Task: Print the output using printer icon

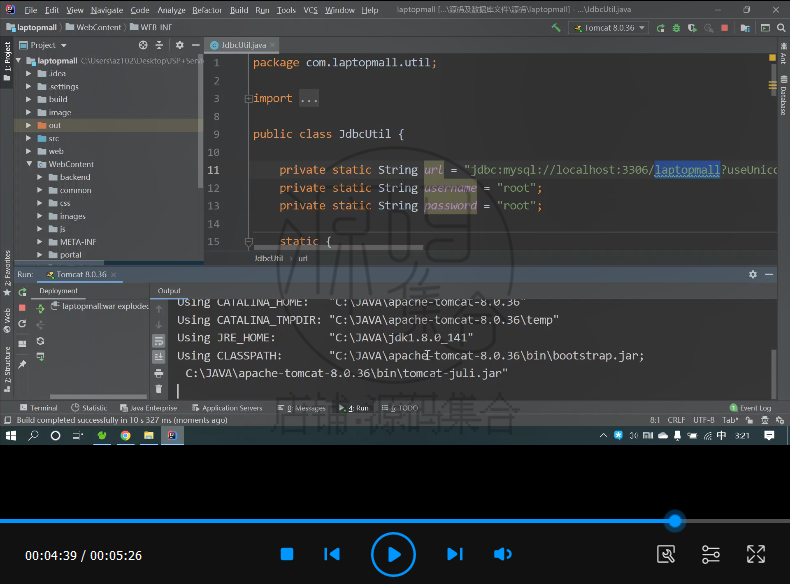Action: [159, 373]
